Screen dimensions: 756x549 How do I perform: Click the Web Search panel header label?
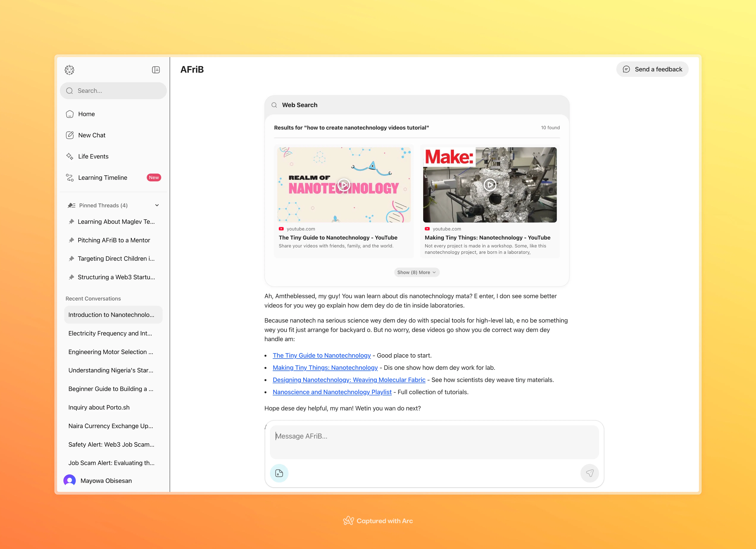tap(300, 105)
